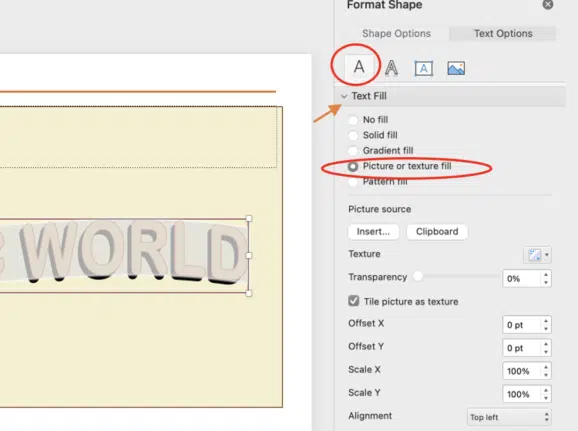This screenshot has width=578, height=431.
Task: Uncheck Tile picture as texture
Action: coord(354,301)
